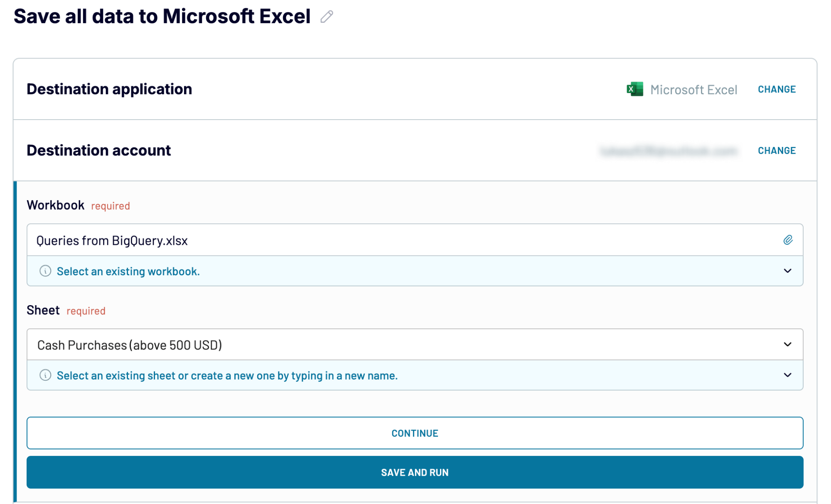
Task: Expand the sheet helper section chevron
Action: coord(787,375)
